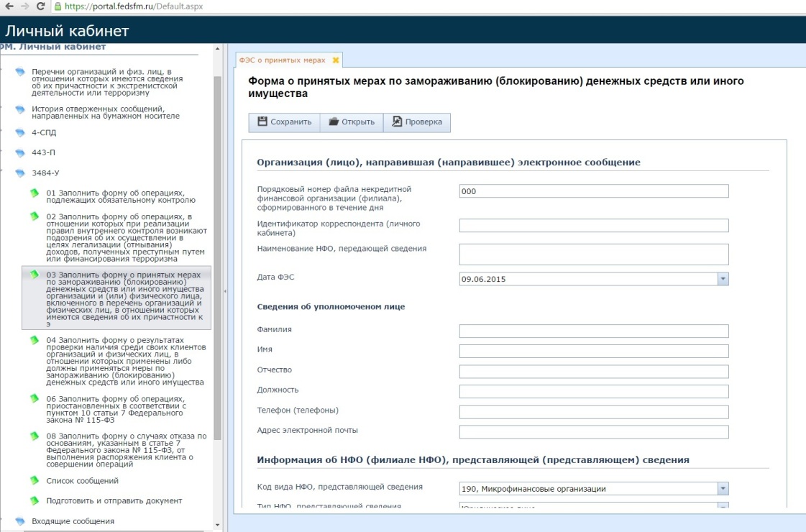Click the blue icon beside 4-СПД
806x532 pixels.
coord(20,132)
